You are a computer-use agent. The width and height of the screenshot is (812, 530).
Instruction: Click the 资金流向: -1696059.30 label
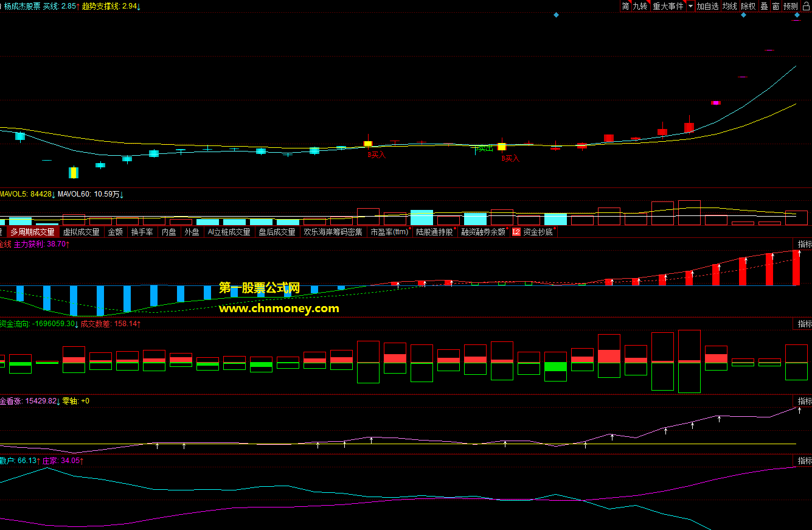coord(39,324)
